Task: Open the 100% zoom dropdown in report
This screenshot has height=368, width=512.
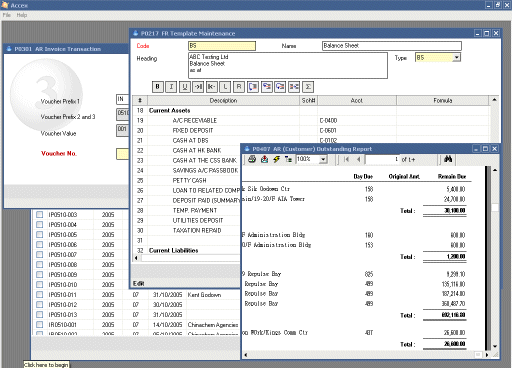Action: pyautogui.click(x=323, y=160)
